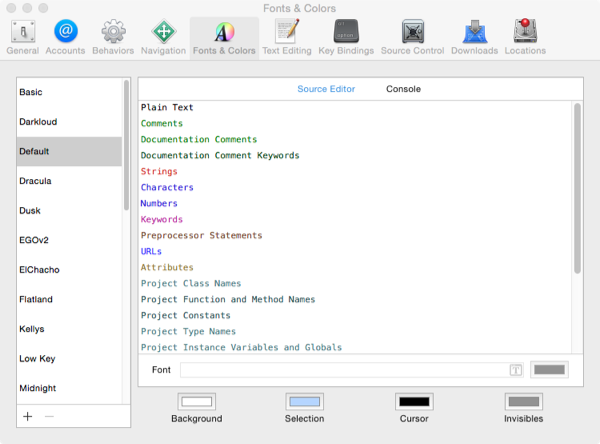
Task: Open the Navigation preferences pane
Action: [163, 38]
